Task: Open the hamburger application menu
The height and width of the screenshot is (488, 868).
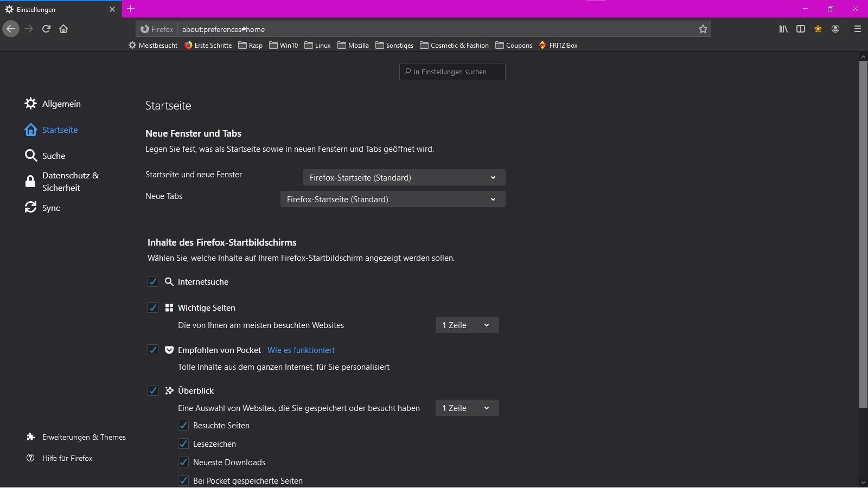Action: [x=858, y=29]
